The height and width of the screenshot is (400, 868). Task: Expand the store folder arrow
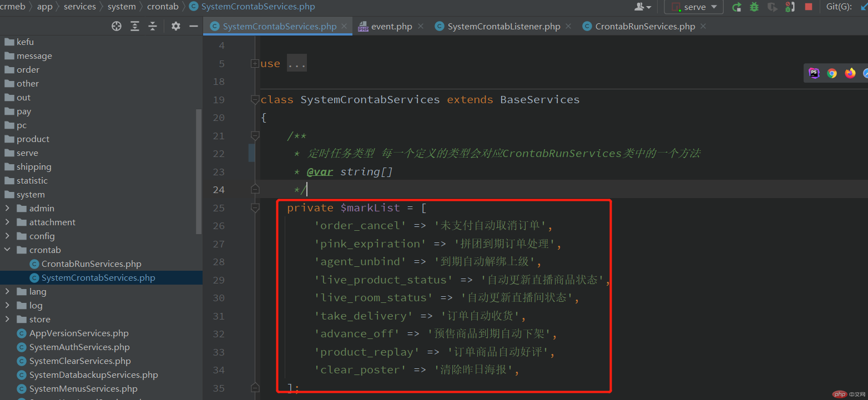(7, 320)
